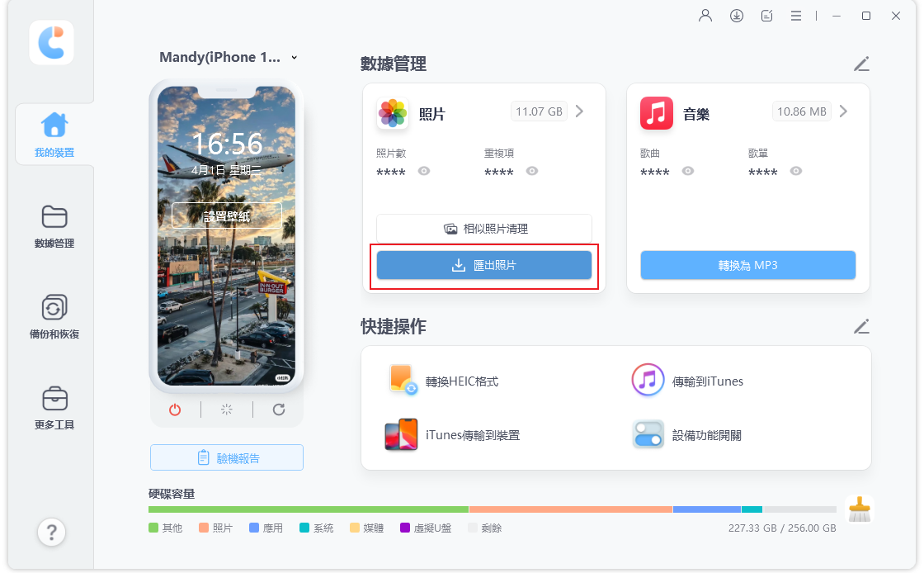Viewport: 924px width, 573px height.
Task: Click the 匯出照片 export photos button
Action: (x=483, y=264)
